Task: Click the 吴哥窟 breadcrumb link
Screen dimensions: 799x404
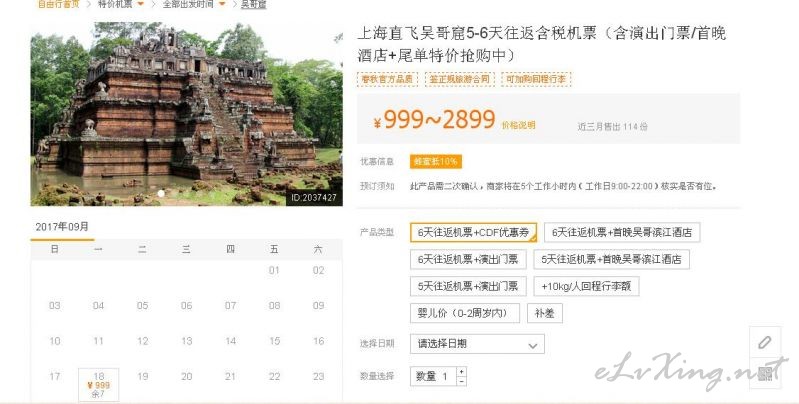Action: (x=253, y=4)
